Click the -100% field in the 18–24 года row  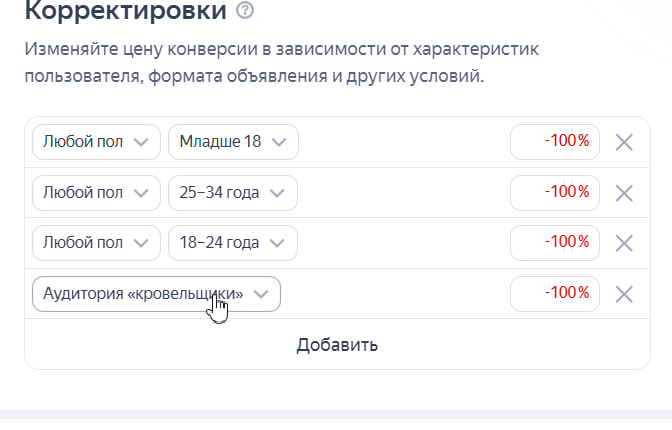pos(555,243)
